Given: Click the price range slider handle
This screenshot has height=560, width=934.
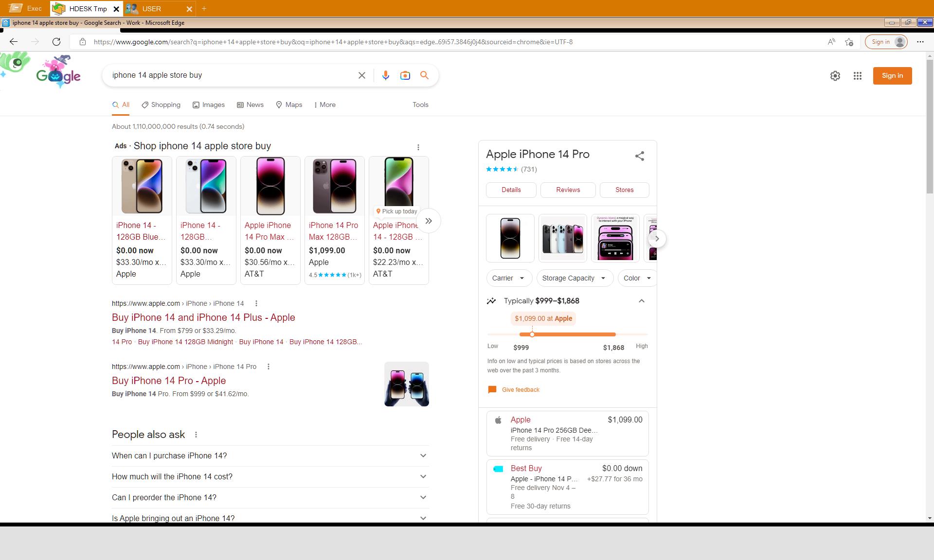Looking at the screenshot, I should coord(532,334).
